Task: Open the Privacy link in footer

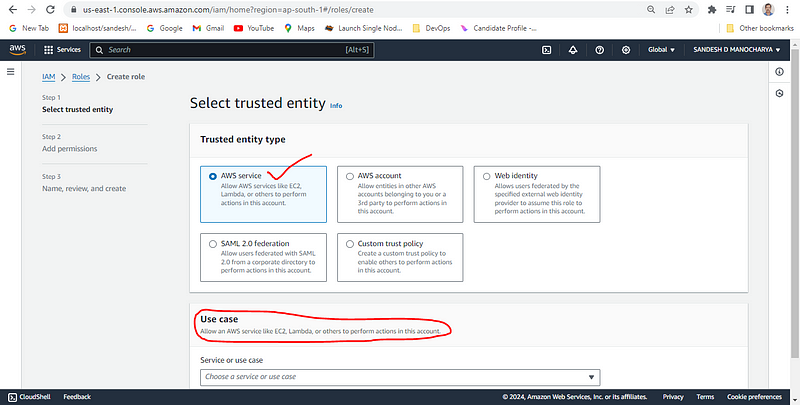Action: 673,397
